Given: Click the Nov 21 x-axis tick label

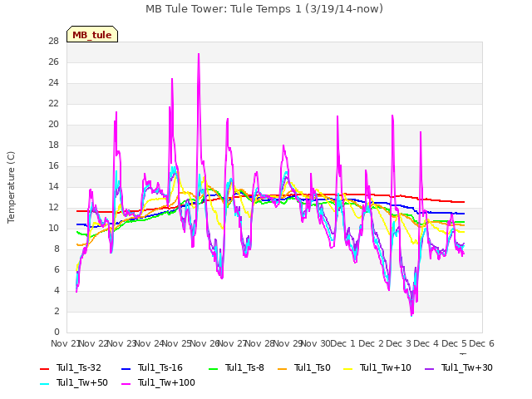Looking at the screenshot, I should [66, 343].
